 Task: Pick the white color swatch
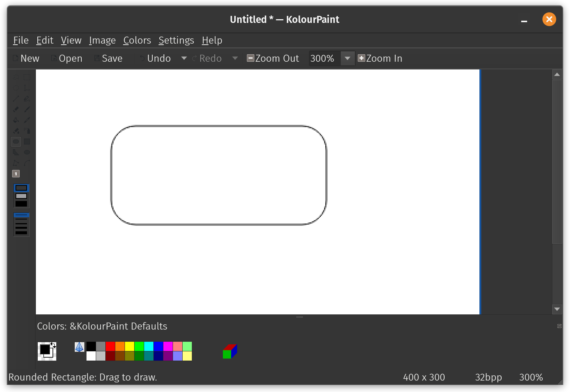pos(91,356)
